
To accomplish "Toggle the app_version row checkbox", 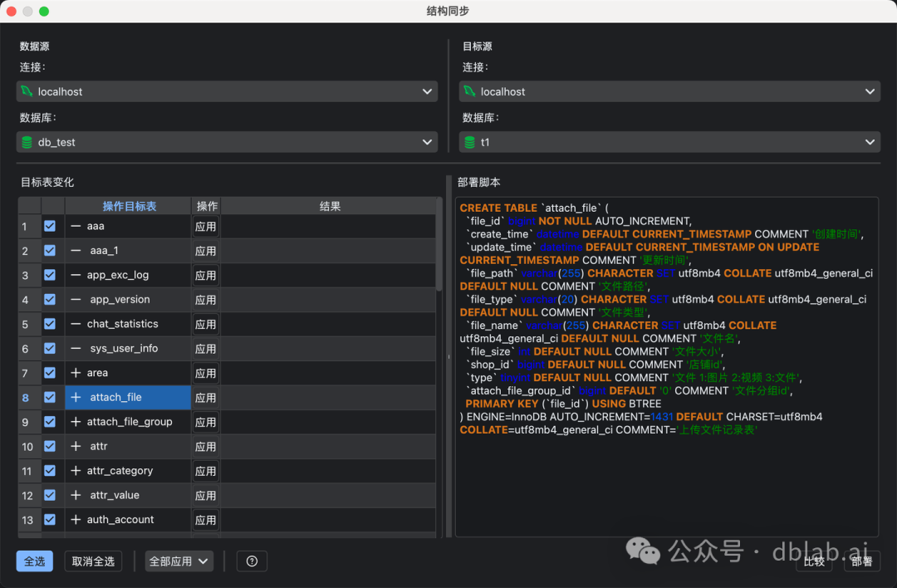I will [50, 299].
